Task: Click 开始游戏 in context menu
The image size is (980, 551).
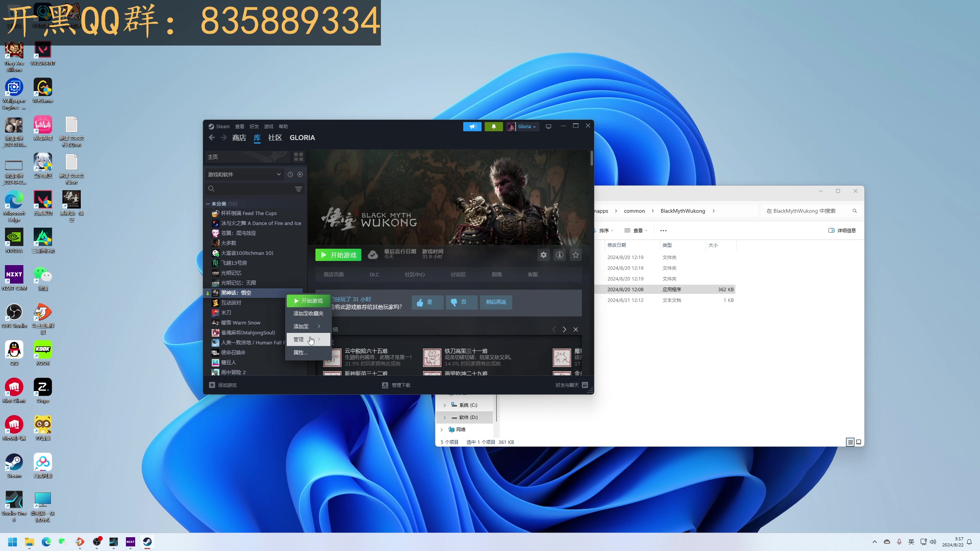Action: pos(308,301)
